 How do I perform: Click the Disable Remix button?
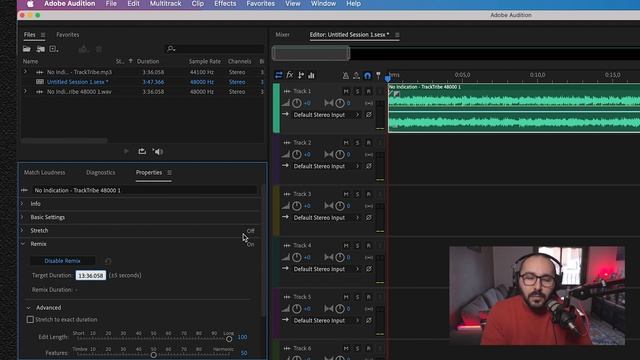coord(62,261)
